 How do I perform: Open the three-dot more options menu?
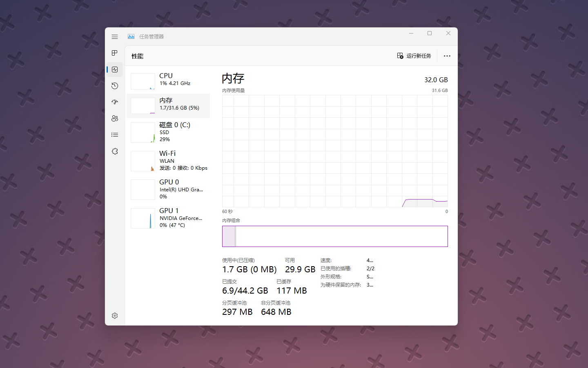coord(447,56)
